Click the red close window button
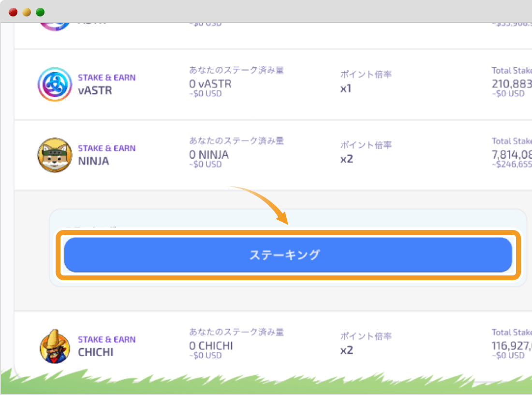This screenshot has height=395, width=532. tap(13, 12)
